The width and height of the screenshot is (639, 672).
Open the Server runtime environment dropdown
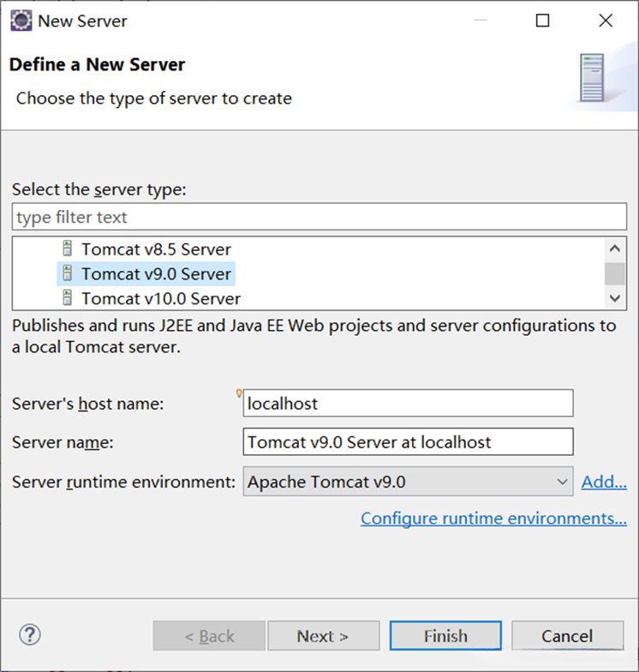[408, 482]
